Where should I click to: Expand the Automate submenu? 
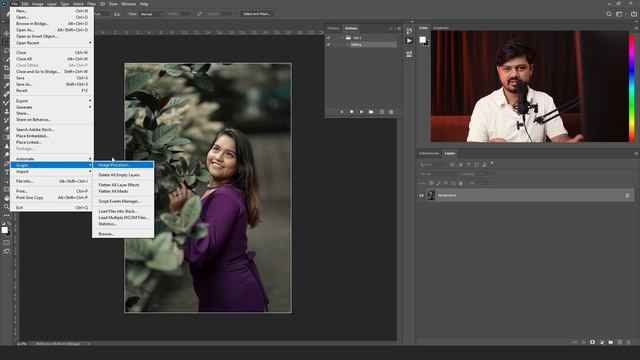pos(52,159)
